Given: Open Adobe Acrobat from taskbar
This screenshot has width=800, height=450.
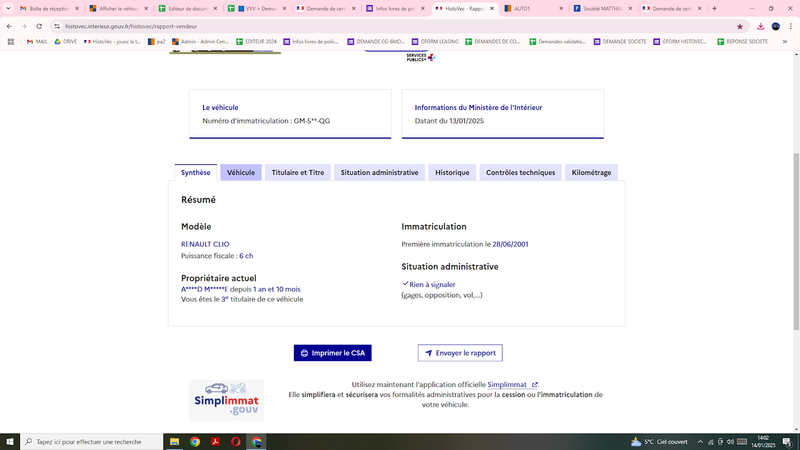Looking at the screenshot, I should [215, 442].
